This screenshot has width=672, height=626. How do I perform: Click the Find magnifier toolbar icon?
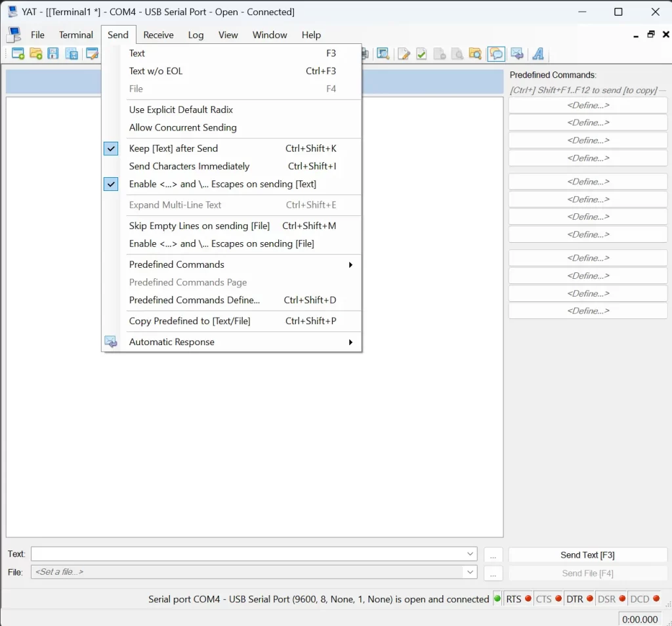383,54
